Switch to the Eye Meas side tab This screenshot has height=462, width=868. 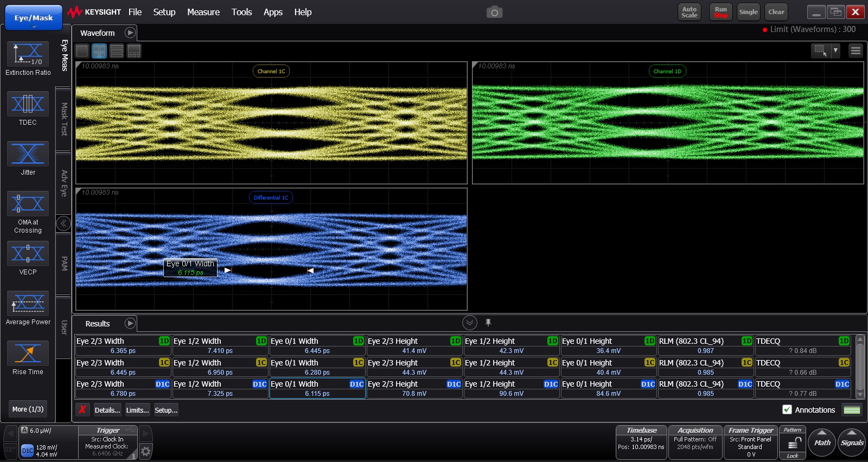click(64, 55)
